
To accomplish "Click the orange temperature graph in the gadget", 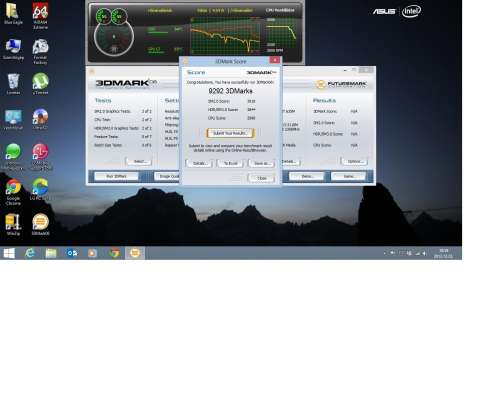I will click(x=225, y=35).
